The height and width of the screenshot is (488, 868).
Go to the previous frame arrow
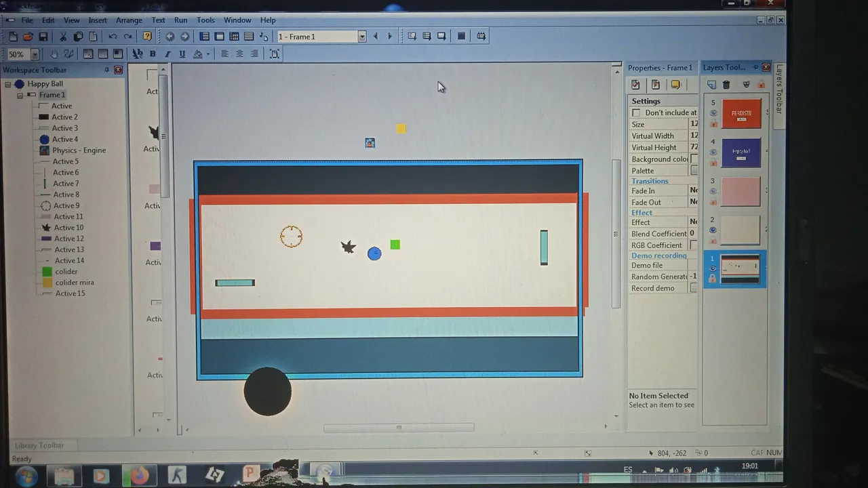point(376,37)
